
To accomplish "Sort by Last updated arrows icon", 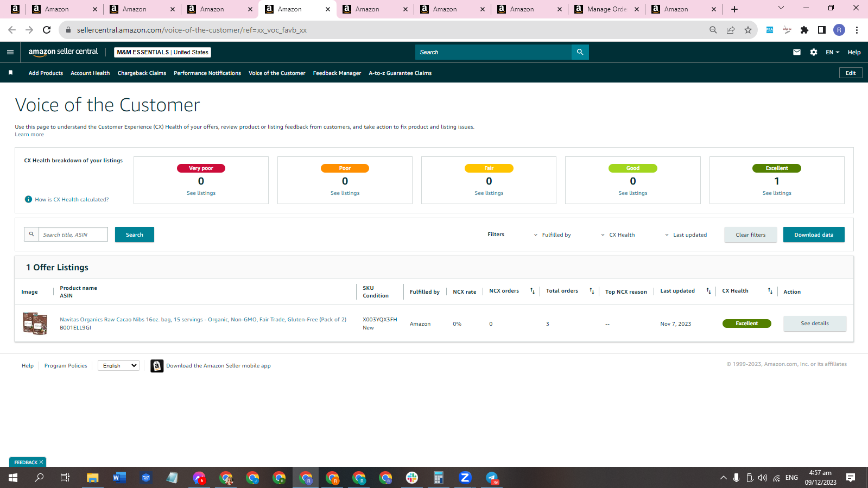I will [x=708, y=291].
